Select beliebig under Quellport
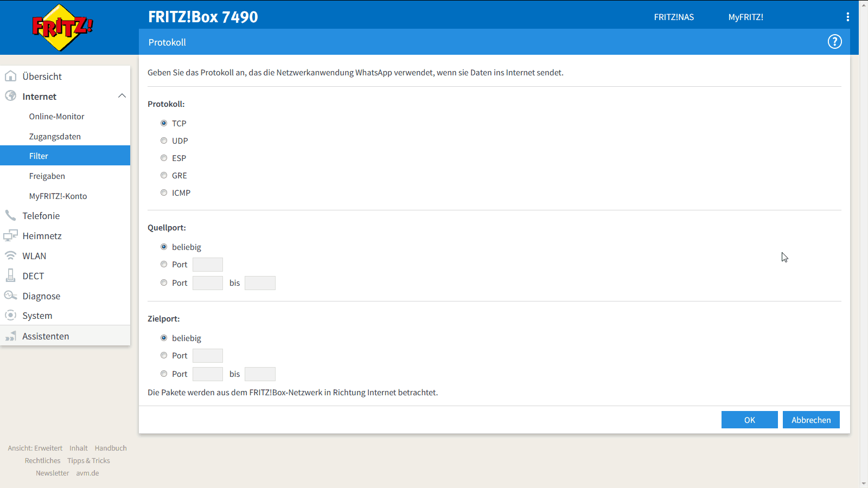Screen dimensions: 868x488 pyautogui.click(x=164, y=247)
